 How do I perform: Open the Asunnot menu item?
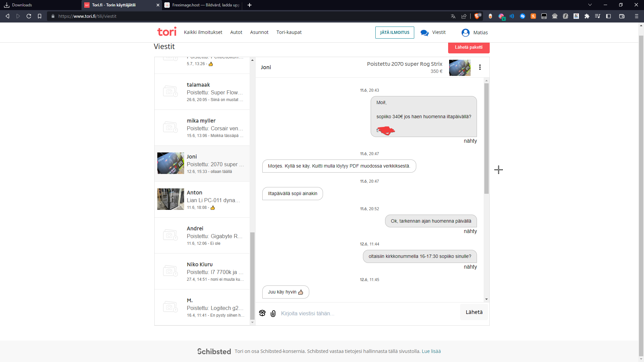(x=259, y=32)
